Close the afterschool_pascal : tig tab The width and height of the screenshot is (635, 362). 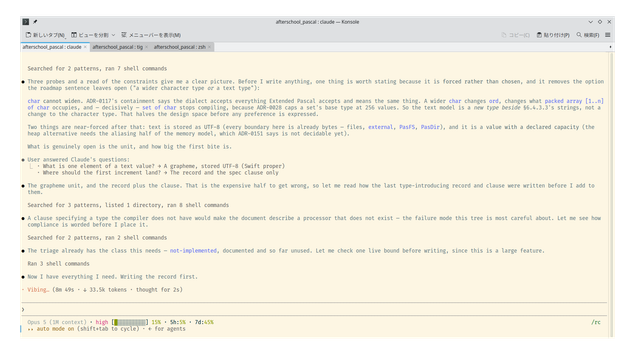click(x=146, y=47)
